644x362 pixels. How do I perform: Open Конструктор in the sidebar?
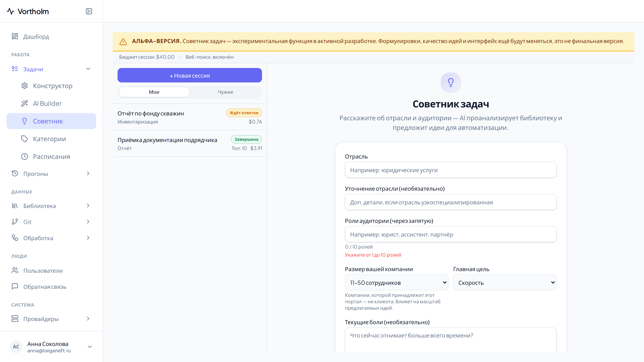click(x=51, y=86)
